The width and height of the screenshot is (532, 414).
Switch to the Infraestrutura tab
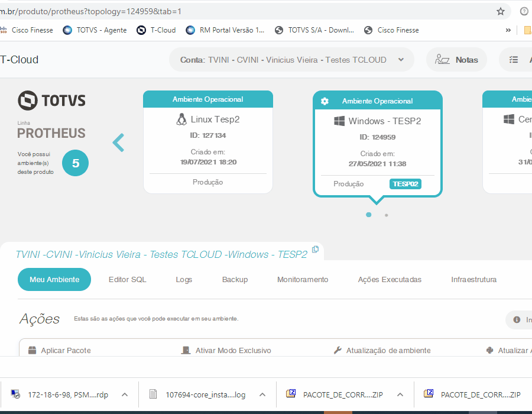(473, 280)
